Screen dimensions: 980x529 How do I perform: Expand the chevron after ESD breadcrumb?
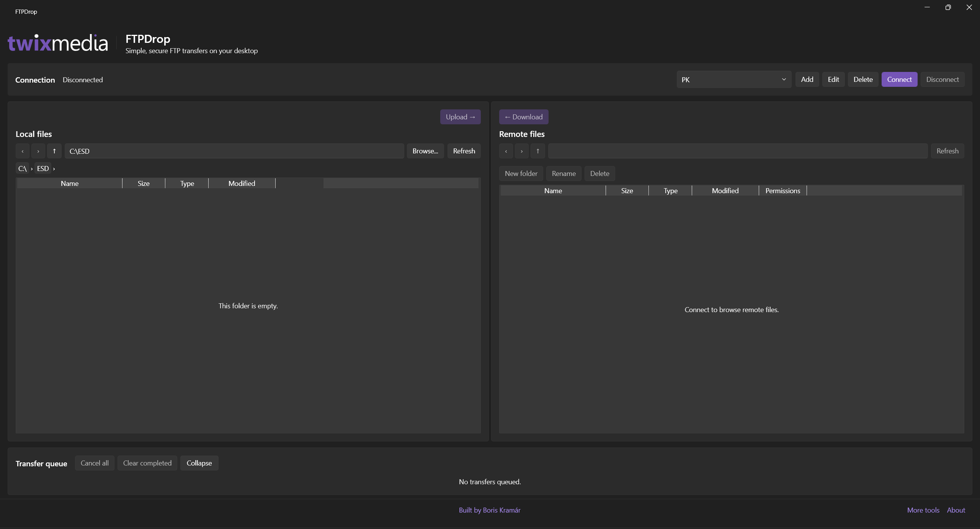pyautogui.click(x=54, y=169)
